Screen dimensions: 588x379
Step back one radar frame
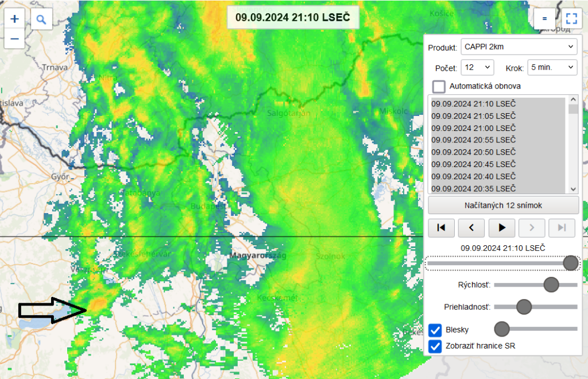click(x=471, y=228)
